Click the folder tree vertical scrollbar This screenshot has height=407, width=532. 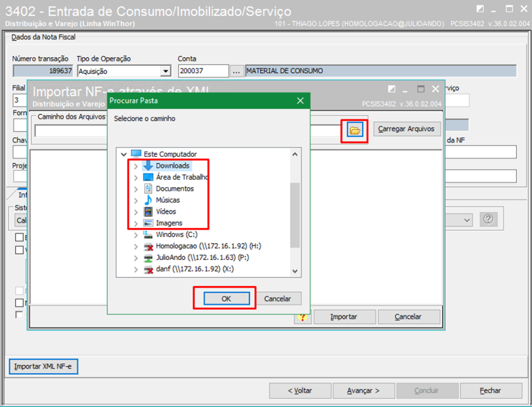click(x=295, y=213)
